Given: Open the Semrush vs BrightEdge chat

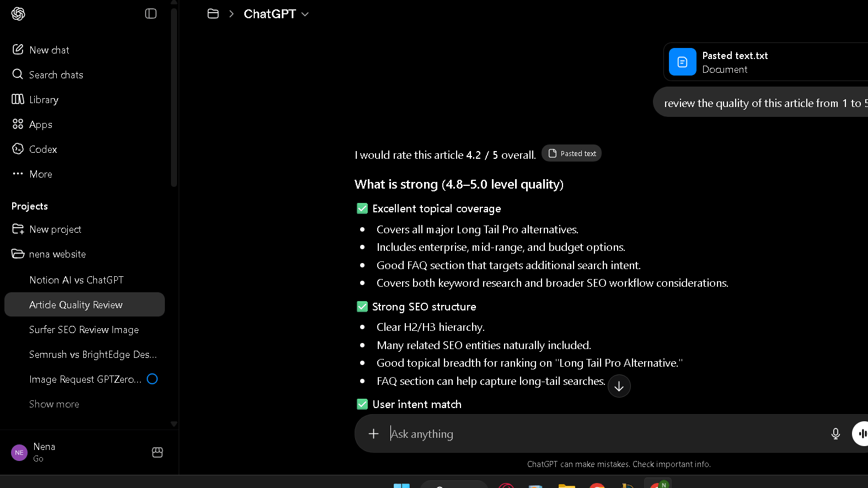Looking at the screenshot, I should click(x=84, y=354).
